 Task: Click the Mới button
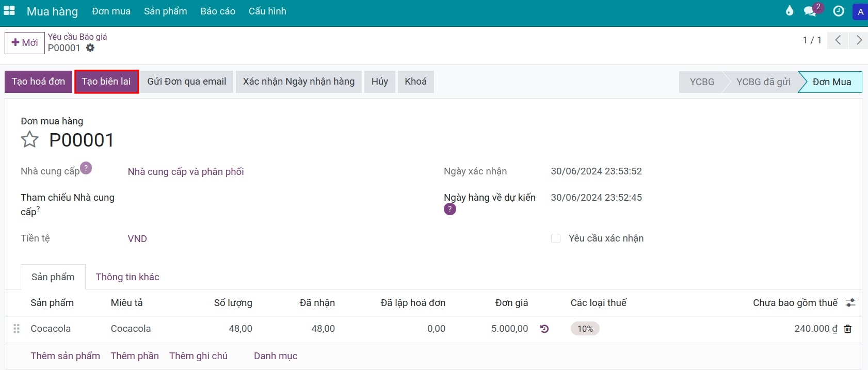coord(24,43)
